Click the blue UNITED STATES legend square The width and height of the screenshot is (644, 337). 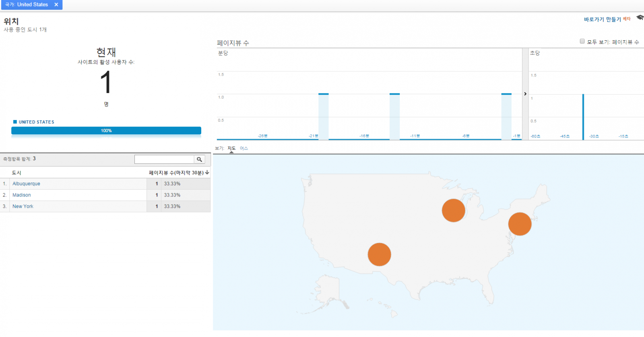point(15,122)
